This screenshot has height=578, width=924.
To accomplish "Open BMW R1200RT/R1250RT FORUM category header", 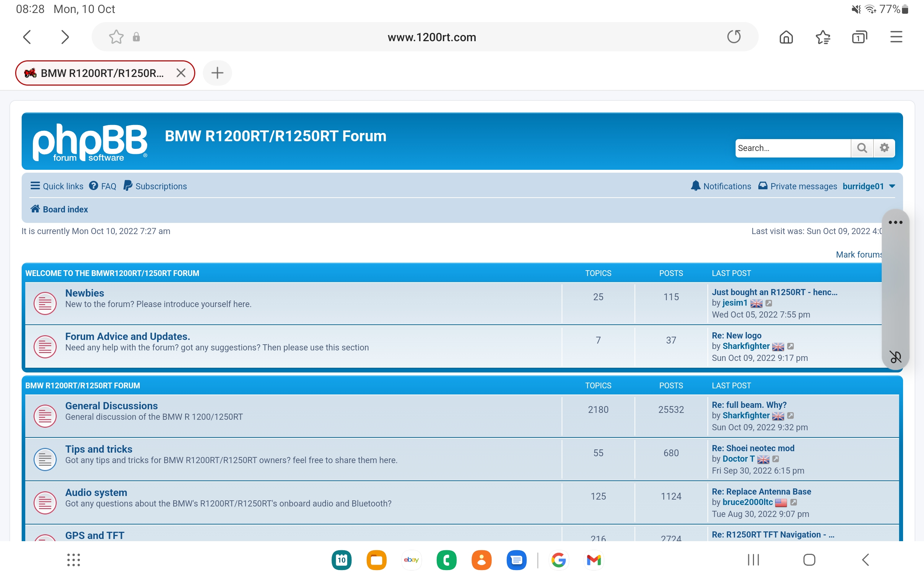I will point(82,386).
